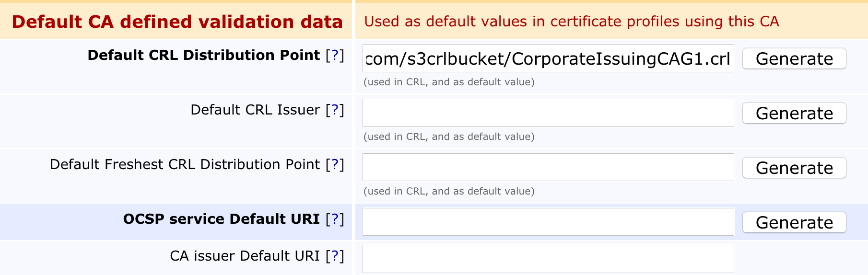Open help for OCSP service Default URI
Image resolution: width=868 pixels, height=275 pixels.
[335, 219]
